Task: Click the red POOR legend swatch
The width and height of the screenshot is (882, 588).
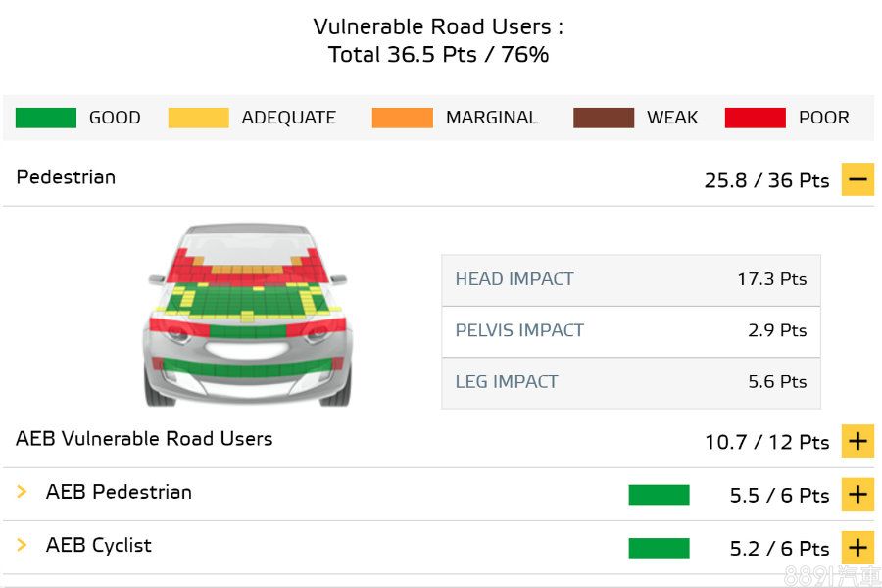Action: click(755, 118)
